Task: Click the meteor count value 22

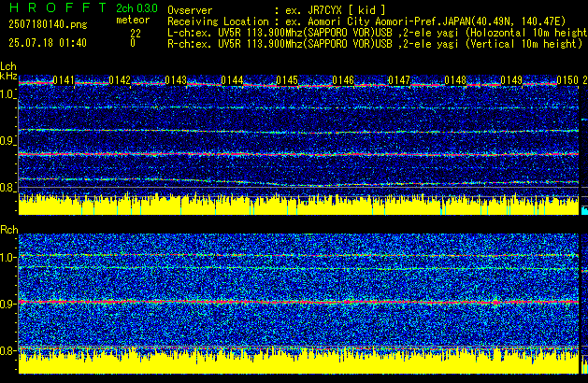Action: click(x=136, y=34)
